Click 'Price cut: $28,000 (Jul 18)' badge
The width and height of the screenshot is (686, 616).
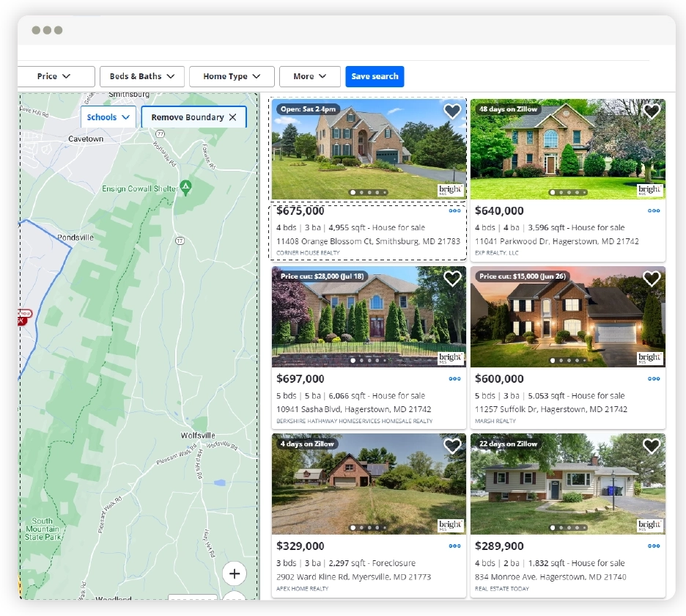322,276
